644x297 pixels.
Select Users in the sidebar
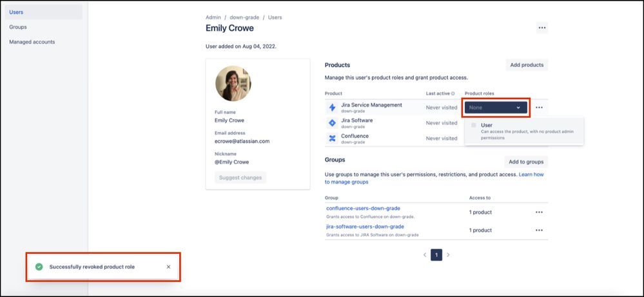tap(44, 12)
